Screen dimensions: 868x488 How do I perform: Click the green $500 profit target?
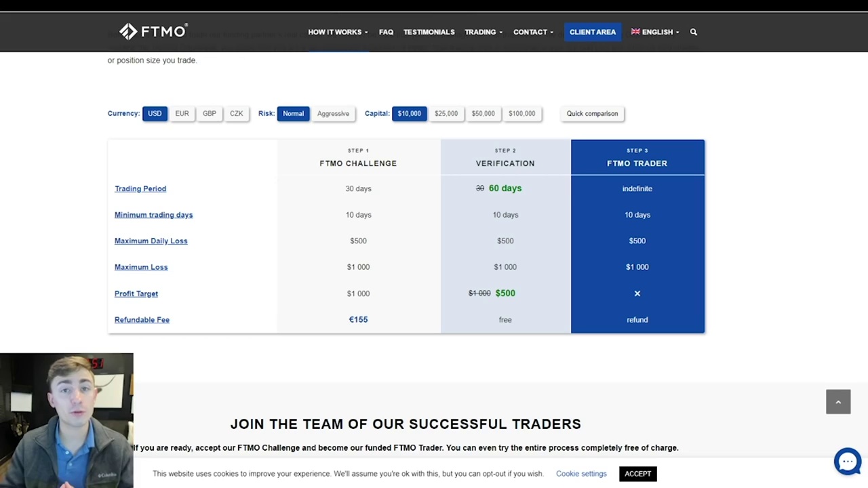[505, 293]
